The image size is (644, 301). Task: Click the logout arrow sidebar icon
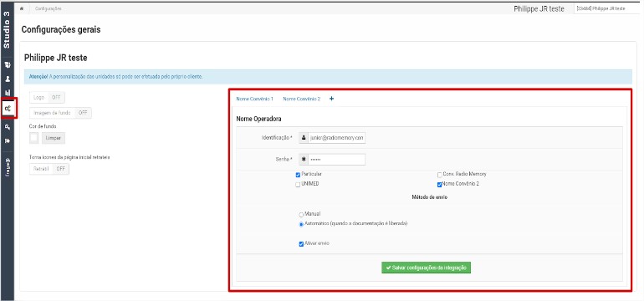[x=8, y=140]
